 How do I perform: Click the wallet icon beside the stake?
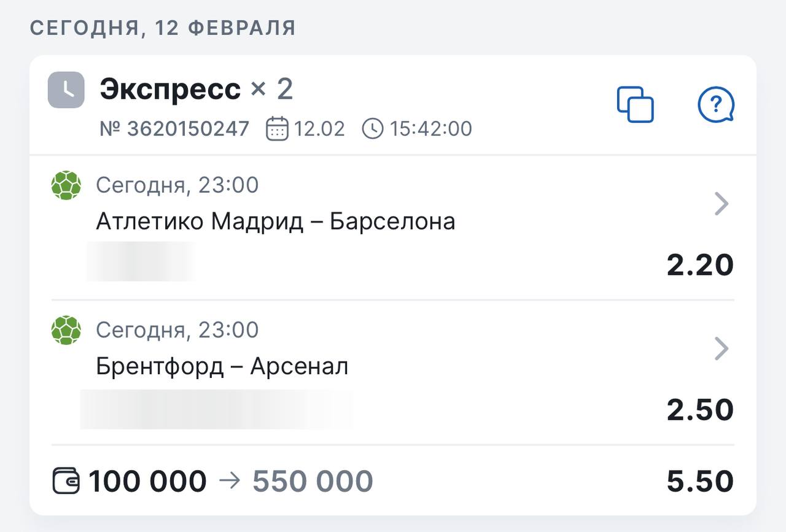coord(66,481)
